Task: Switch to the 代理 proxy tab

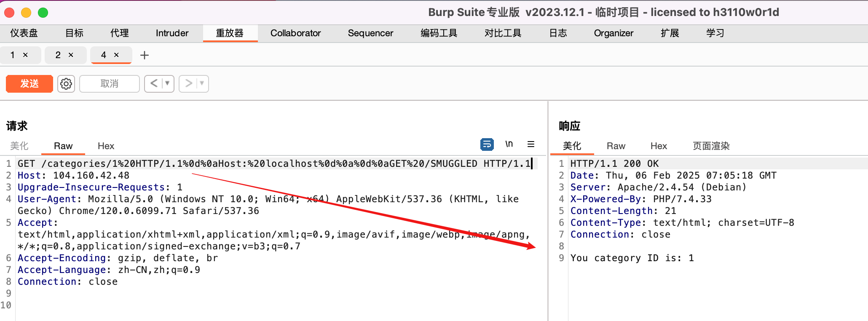Action: point(120,33)
